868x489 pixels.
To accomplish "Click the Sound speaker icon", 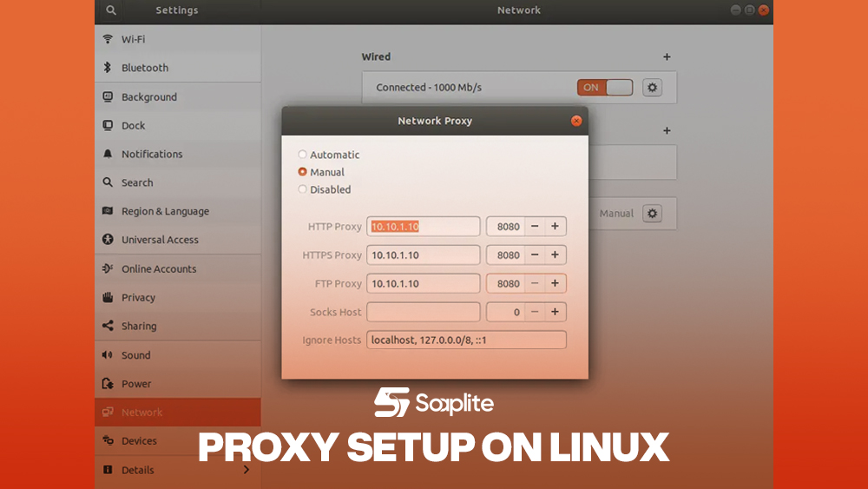I will 108,355.
